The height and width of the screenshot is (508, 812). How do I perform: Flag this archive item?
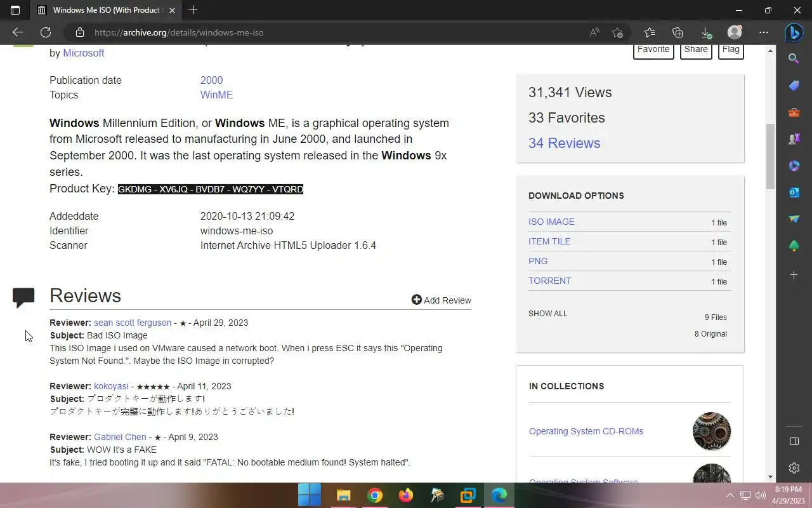click(731, 50)
